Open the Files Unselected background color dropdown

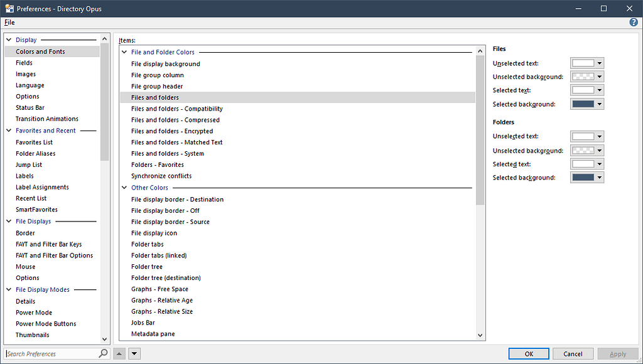point(599,76)
